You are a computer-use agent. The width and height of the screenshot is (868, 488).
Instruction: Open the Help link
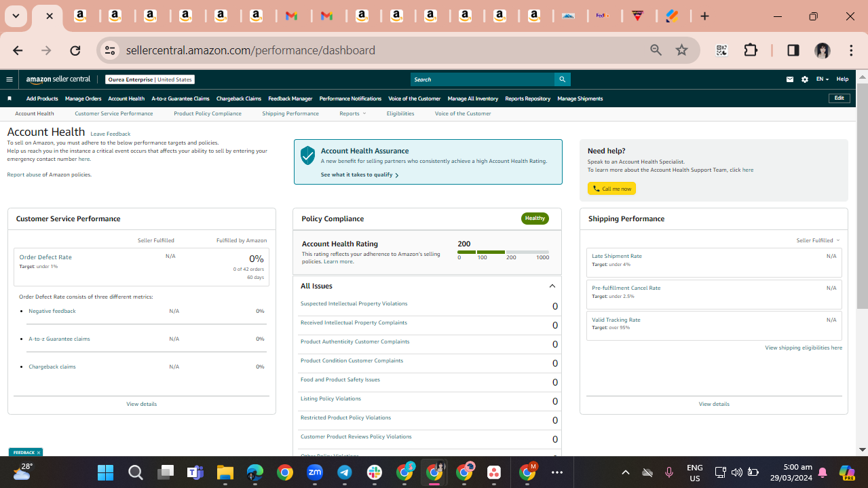pyautogui.click(x=842, y=79)
